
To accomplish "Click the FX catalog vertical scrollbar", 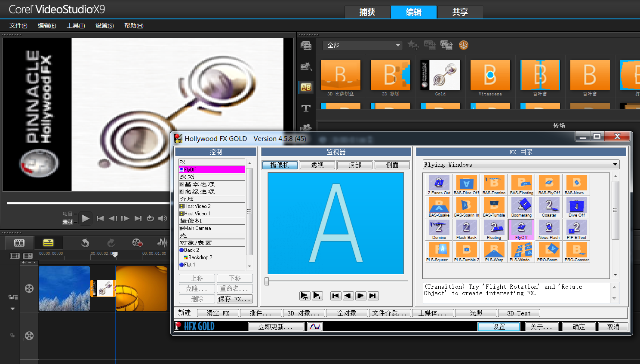I will click(x=615, y=225).
